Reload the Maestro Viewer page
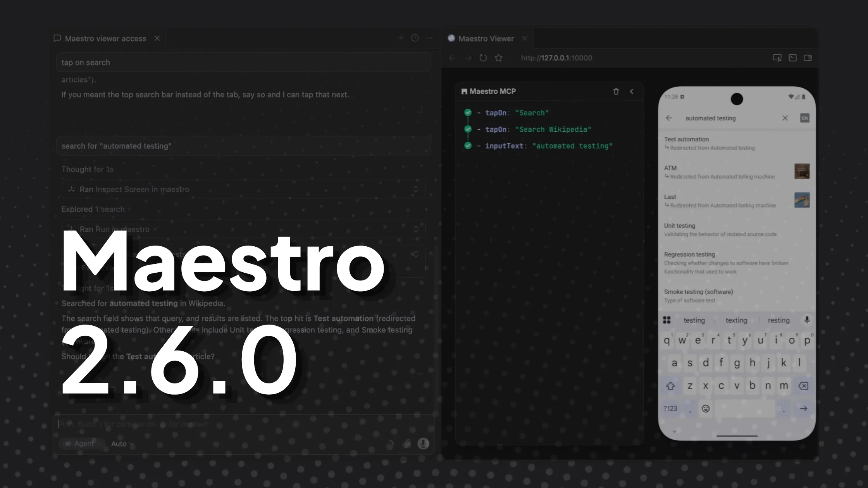 (483, 58)
